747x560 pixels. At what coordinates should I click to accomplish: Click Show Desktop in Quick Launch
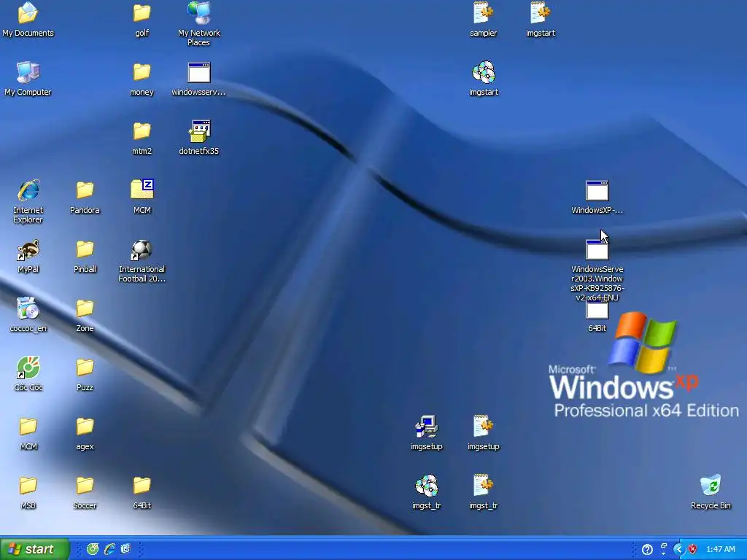(125, 549)
